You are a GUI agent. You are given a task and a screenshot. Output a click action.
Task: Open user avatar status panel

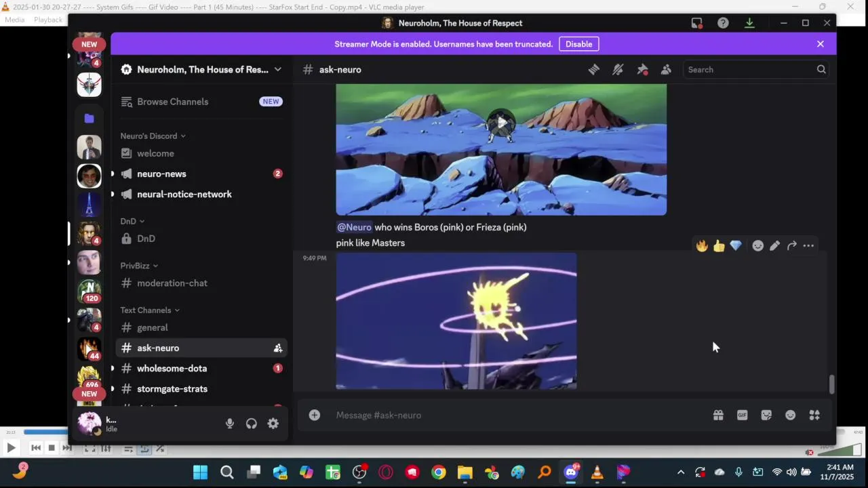[90, 424]
